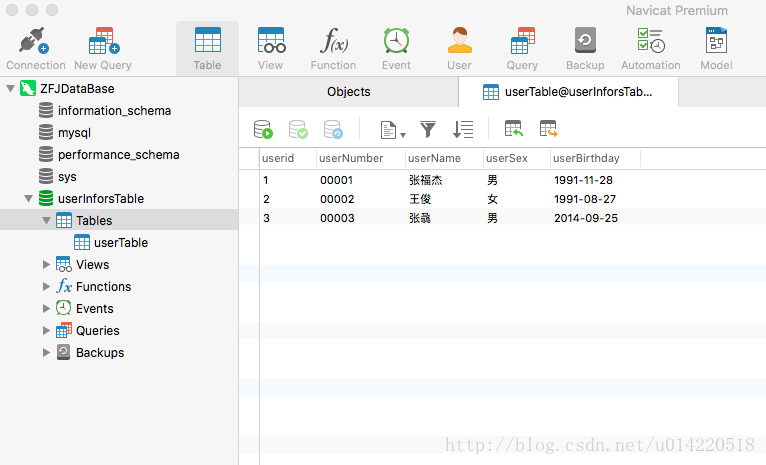
Task: Open the Backup tool
Action: tap(585, 49)
